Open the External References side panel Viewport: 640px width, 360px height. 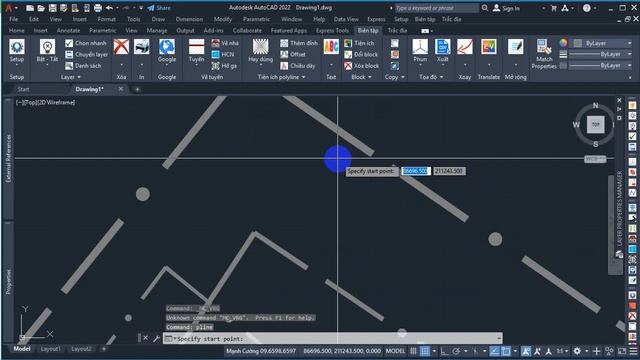tap(9, 158)
